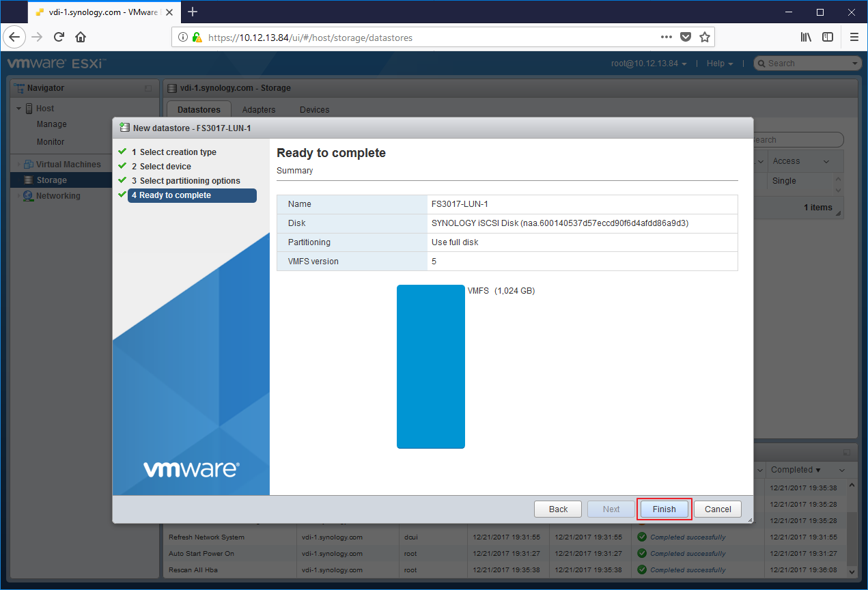This screenshot has height=590, width=868.
Task: Click the padlock warning icon
Action: (197, 38)
